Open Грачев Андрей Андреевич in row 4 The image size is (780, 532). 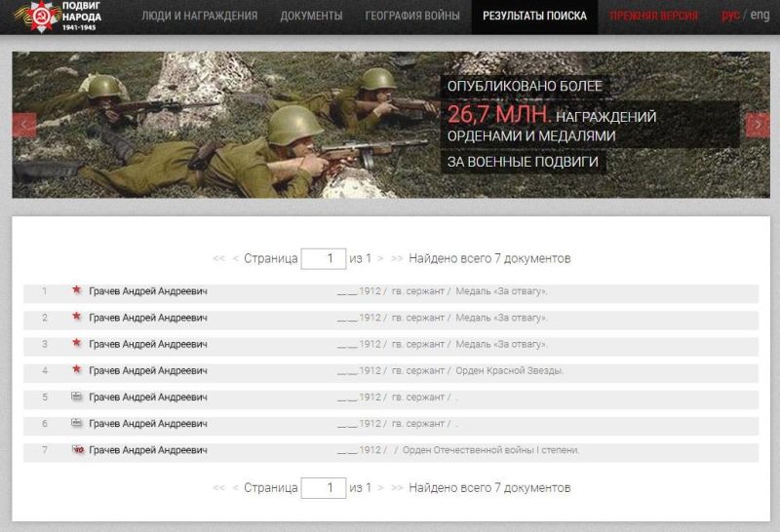point(148,371)
